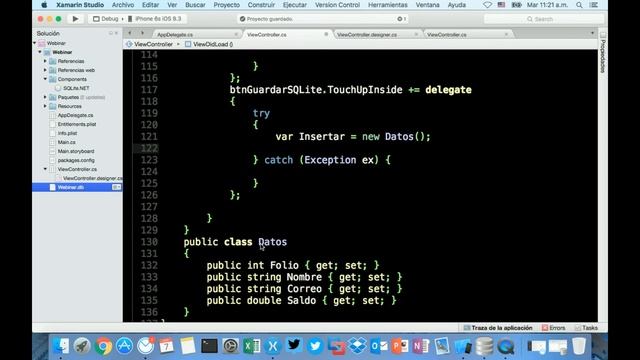Screen dimensions: 640x360
Task: Collapse the ViewController.cs tree node
Action: click(45, 169)
